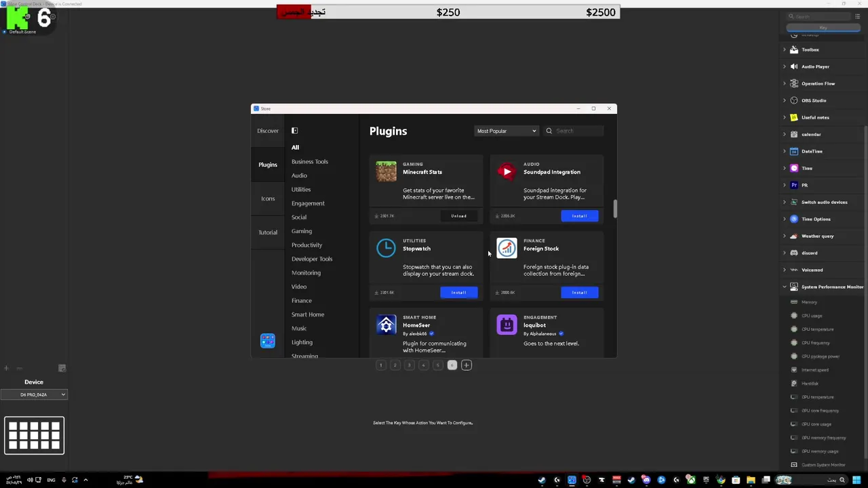
Task: Go to page 1 of the key pages
Action: [380, 365]
